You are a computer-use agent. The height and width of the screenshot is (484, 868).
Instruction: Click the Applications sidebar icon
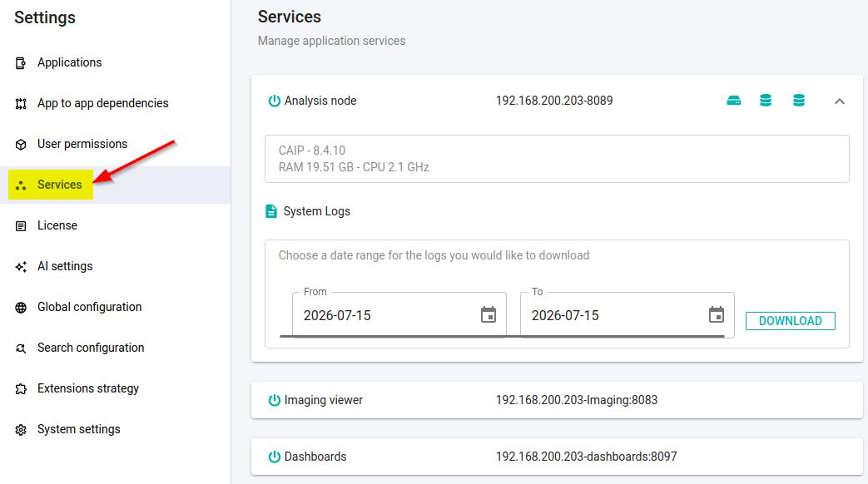coord(21,63)
